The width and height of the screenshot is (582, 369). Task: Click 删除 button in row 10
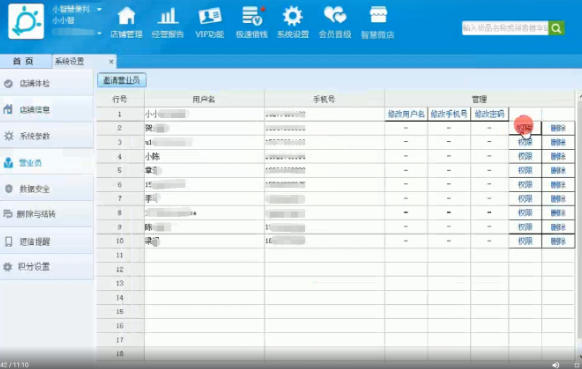point(558,241)
